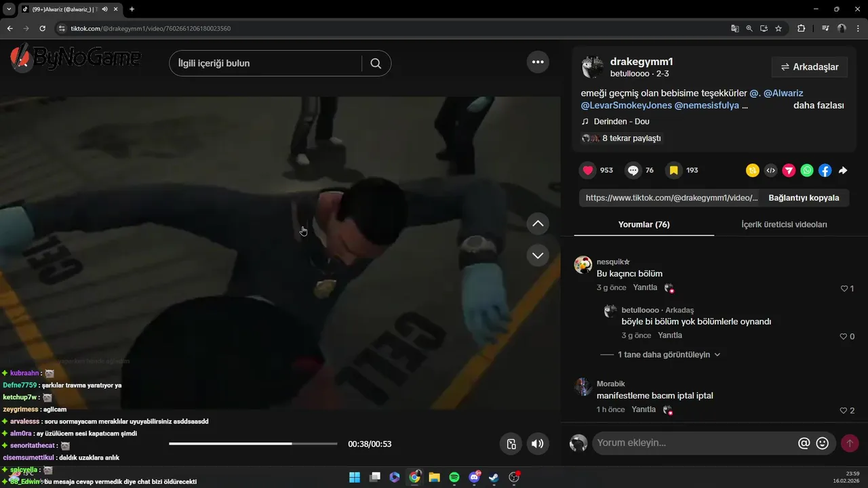Open comments via speech bubble icon
This screenshot has width=868, height=488.
point(633,170)
